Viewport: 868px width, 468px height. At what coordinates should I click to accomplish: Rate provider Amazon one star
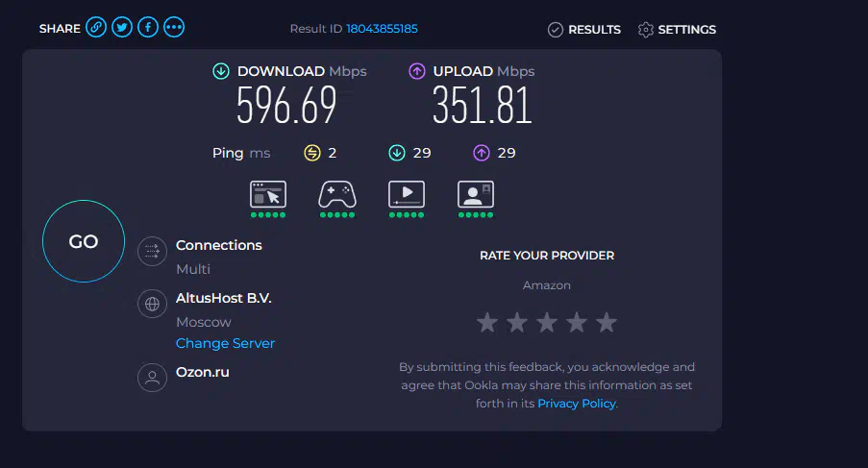487,323
